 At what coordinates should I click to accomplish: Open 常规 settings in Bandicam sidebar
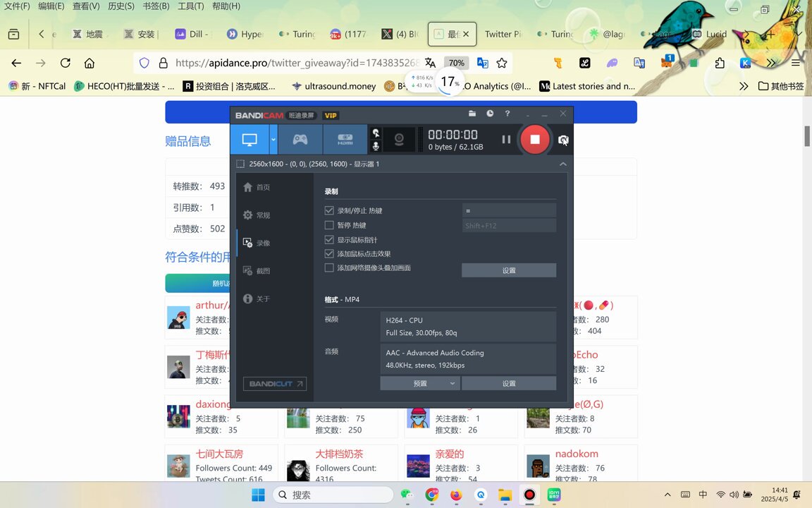[257, 215]
